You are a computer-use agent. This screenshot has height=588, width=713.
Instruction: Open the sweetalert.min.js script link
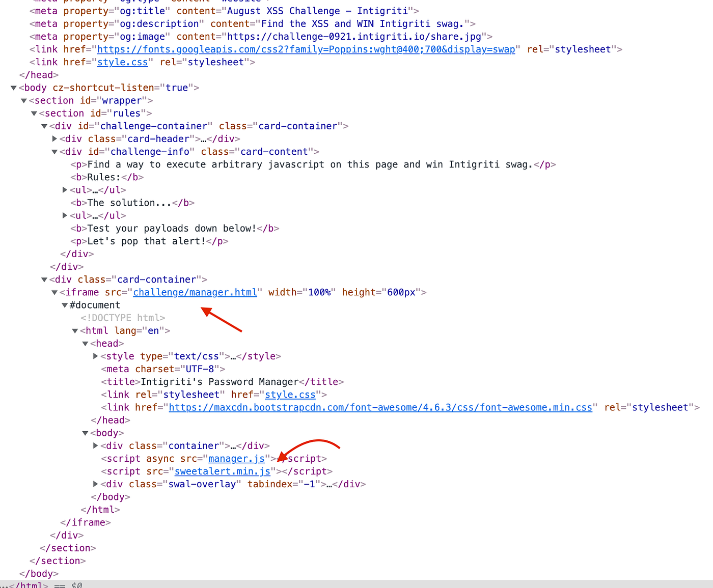[x=222, y=471]
